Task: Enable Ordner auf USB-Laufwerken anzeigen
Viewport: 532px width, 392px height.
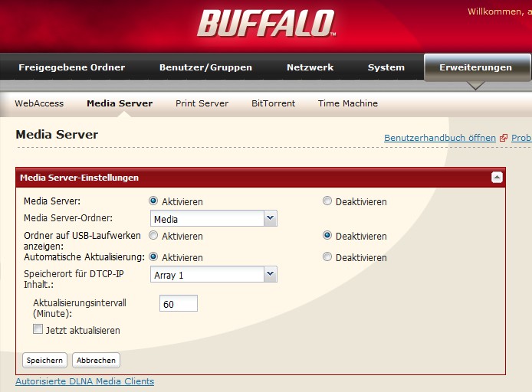Action: tap(153, 236)
